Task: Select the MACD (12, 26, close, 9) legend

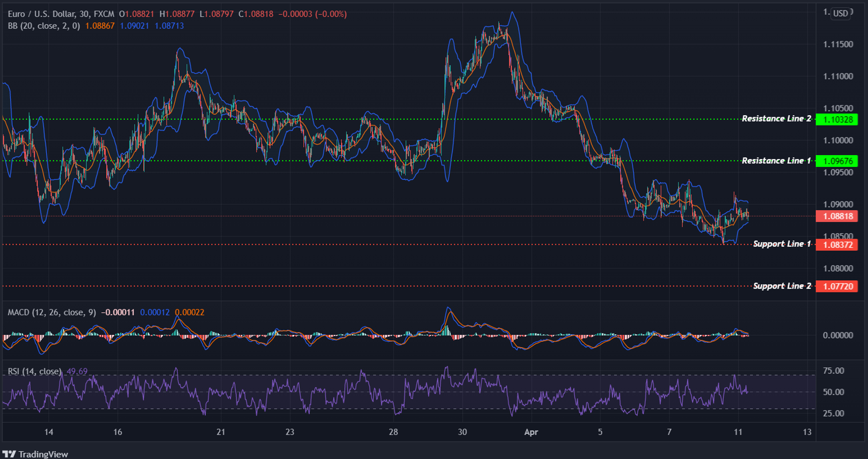Action: [x=52, y=312]
